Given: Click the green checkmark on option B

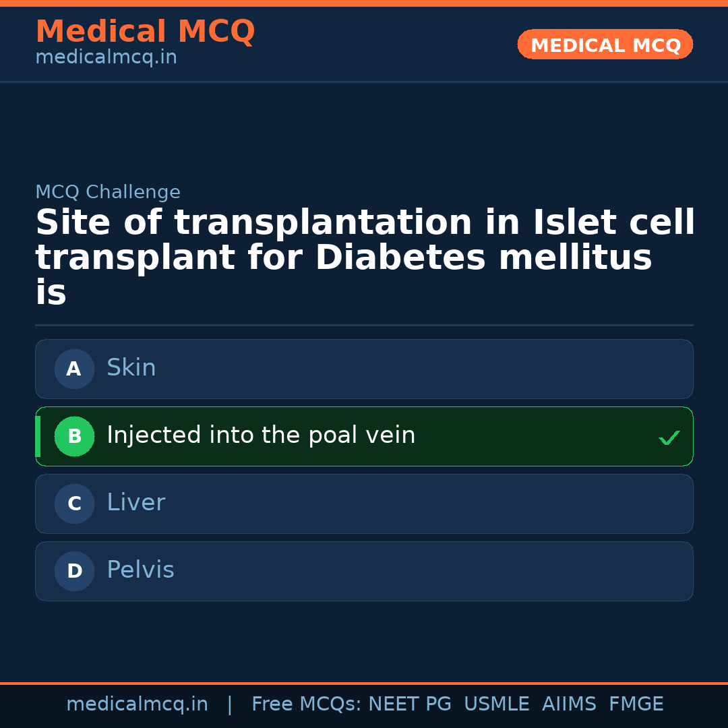Looking at the screenshot, I should coord(669,438).
